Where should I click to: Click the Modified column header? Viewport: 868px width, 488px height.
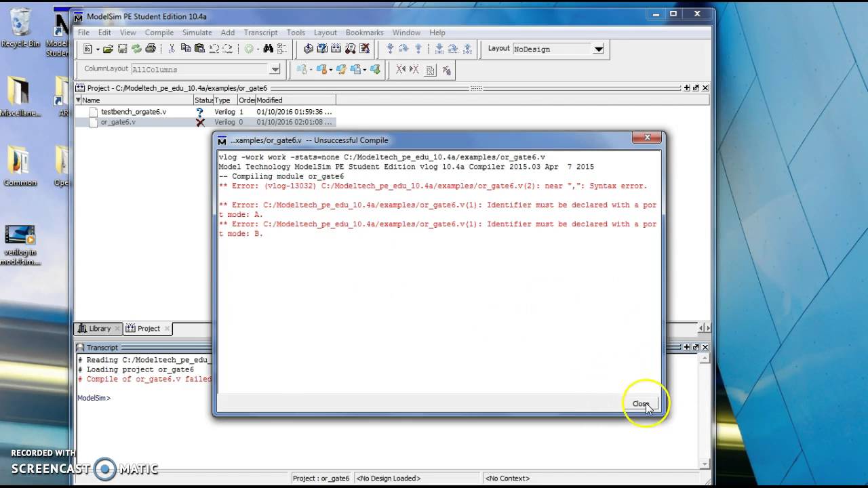pos(295,100)
